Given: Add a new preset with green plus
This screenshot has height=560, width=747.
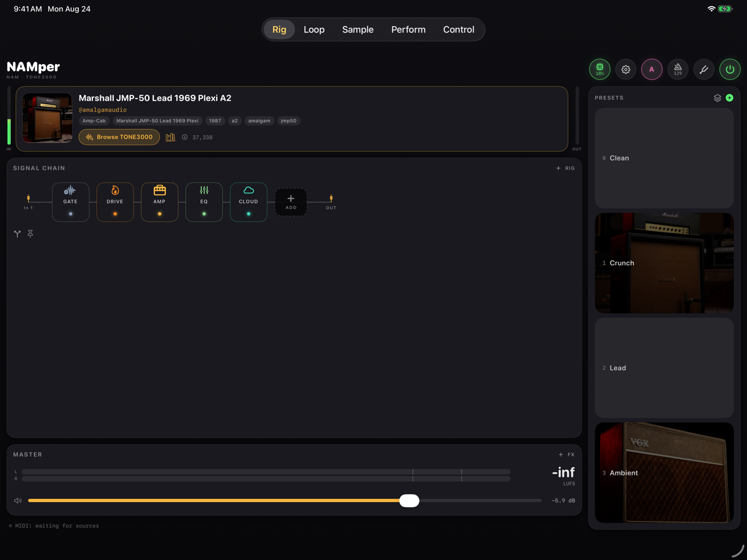Looking at the screenshot, I should 729,98.
